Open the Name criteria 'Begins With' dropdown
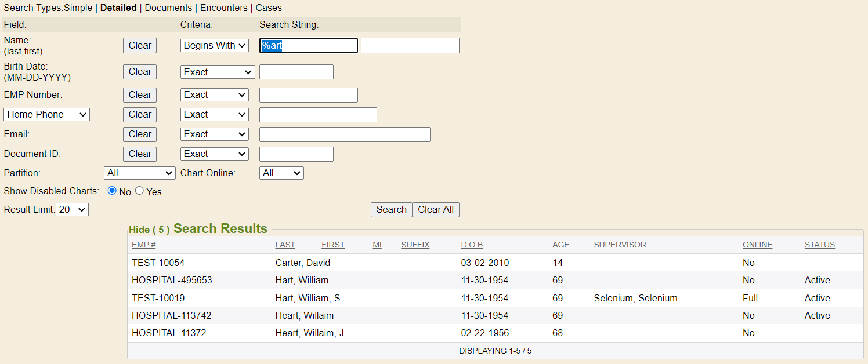The width and height of the screenshot is (868, 364). coord(214,46)
